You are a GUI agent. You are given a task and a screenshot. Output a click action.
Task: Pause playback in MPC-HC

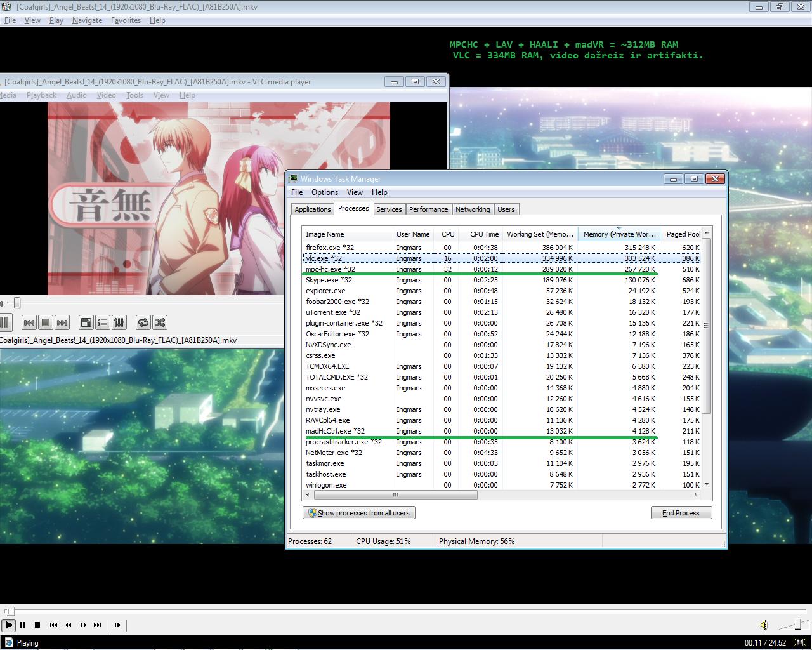pos(23,625)
